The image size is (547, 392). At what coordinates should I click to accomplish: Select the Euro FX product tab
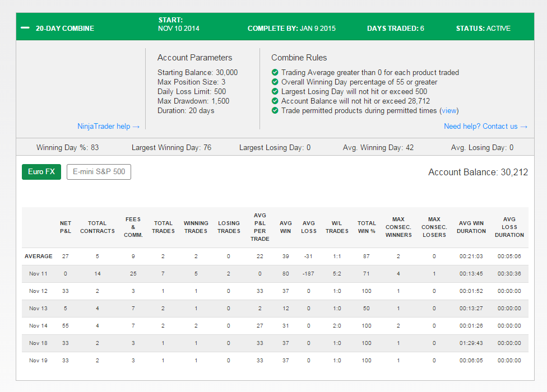point(41,172)
